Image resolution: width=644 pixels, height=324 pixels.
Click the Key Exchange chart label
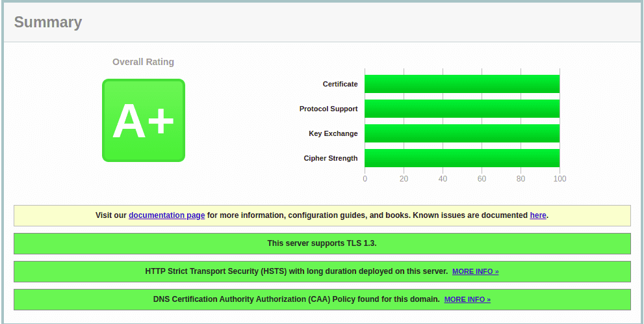(333, 133)
